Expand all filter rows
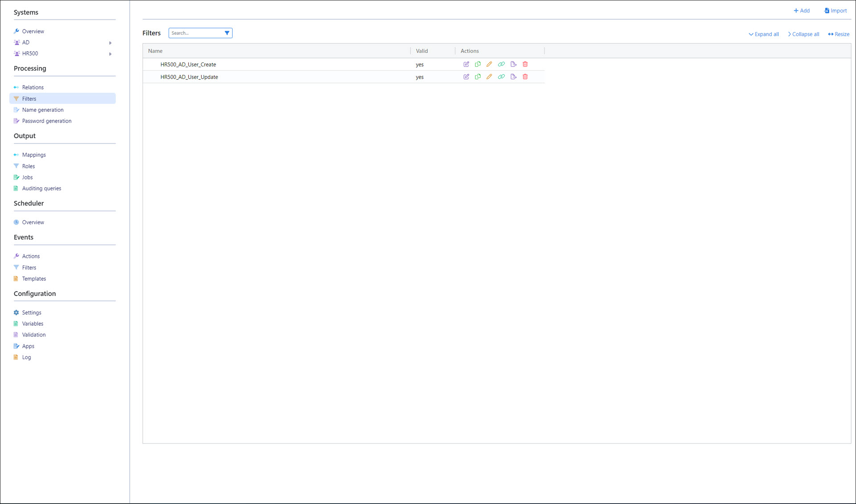Screen dimensions: 856x504 764,34
